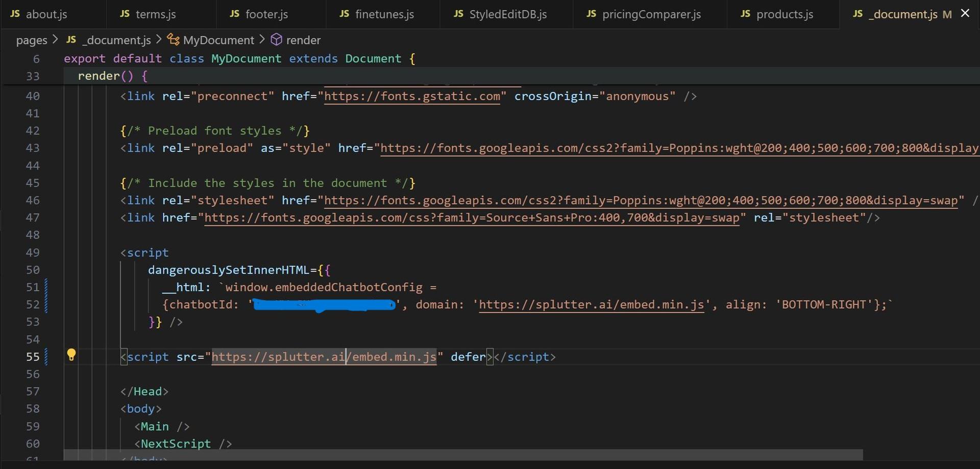Screen dimensions: 980x469
Task: Click the JS icon on _document.js tab
Action: click(858, 14)
